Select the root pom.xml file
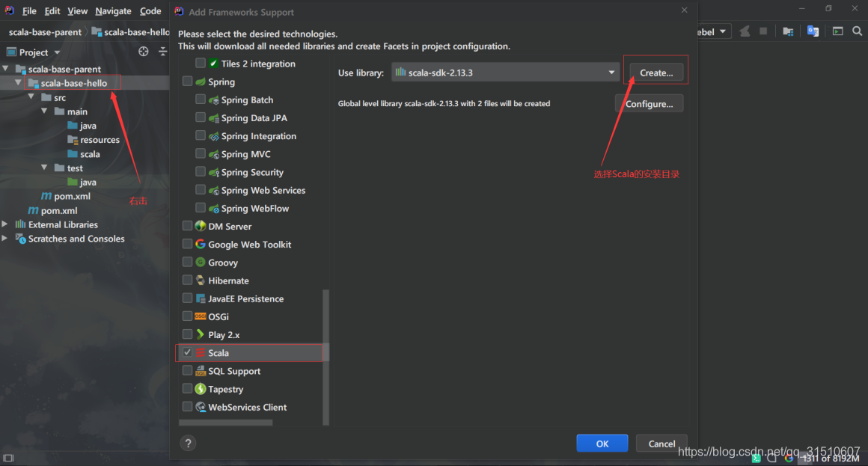The height and width of the screenshot is (466, 868). coord(52,210)
